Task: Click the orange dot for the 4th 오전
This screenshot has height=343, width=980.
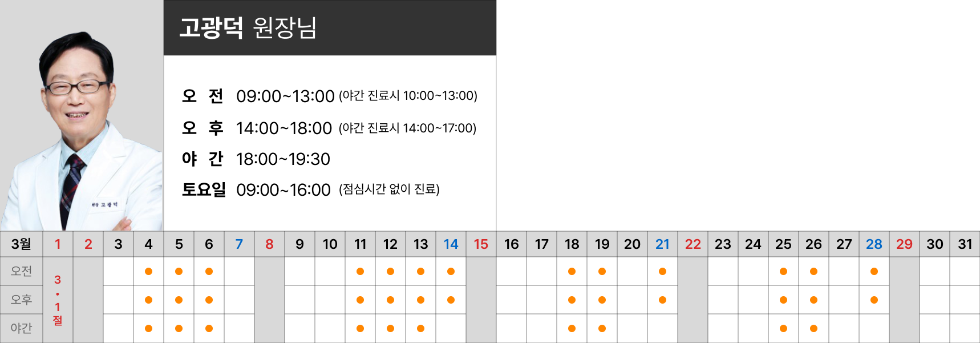Action: 148,272
